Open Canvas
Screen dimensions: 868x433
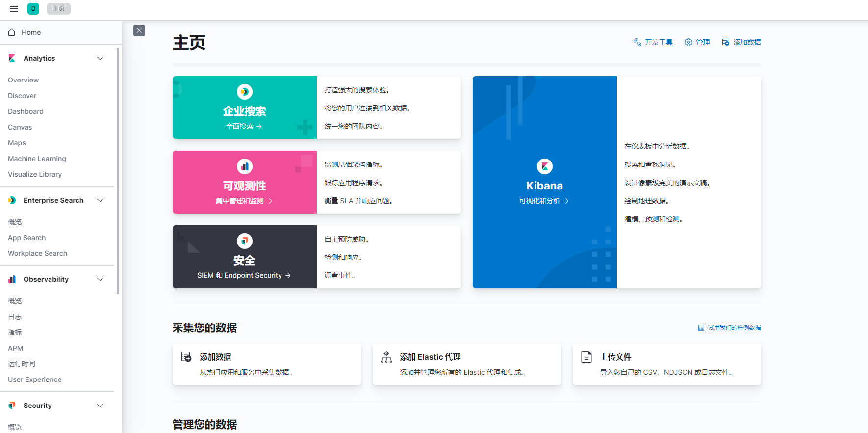pyautogui.click(x=20, y=127)
